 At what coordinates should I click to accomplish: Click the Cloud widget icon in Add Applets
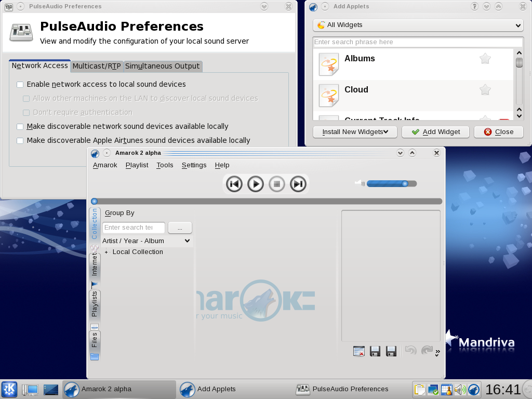[x=329, y=96]
